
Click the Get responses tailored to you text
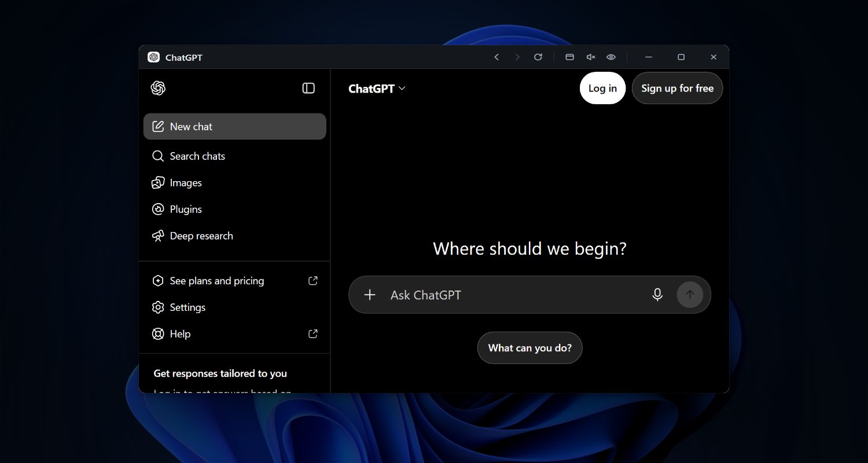click(x=220, y=373)
